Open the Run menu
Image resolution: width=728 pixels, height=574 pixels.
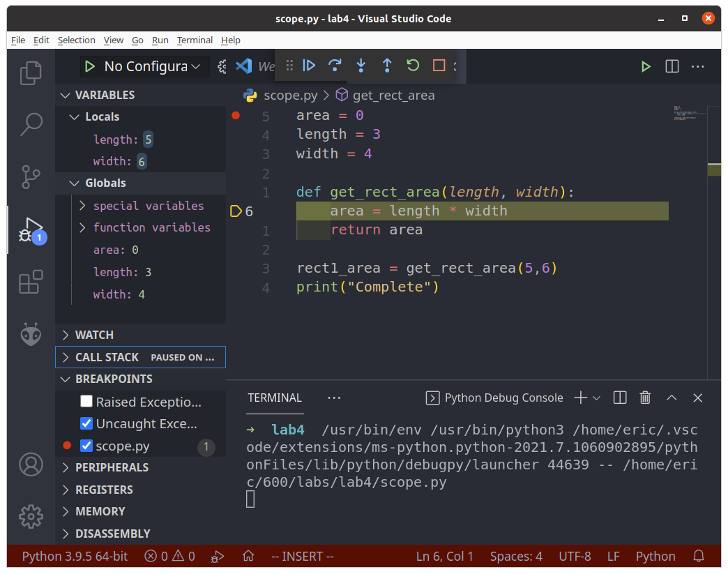pos(160,40)
